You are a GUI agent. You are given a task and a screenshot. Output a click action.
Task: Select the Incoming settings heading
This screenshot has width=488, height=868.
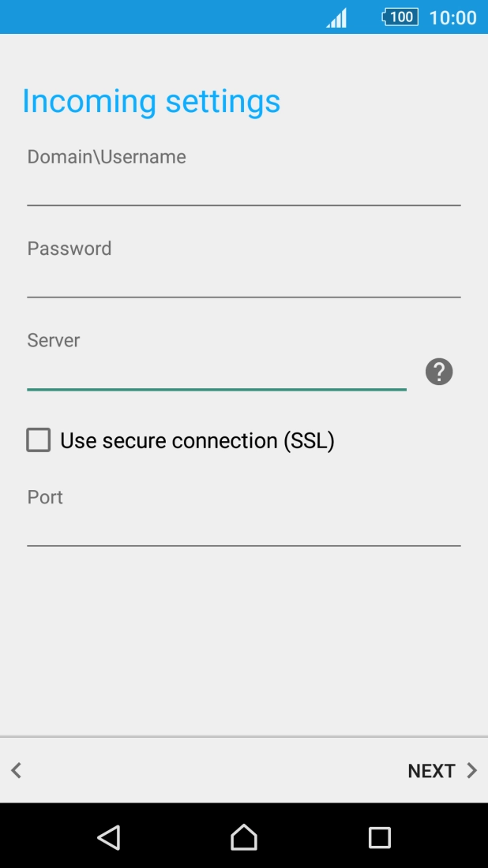(x=152, y=101)
